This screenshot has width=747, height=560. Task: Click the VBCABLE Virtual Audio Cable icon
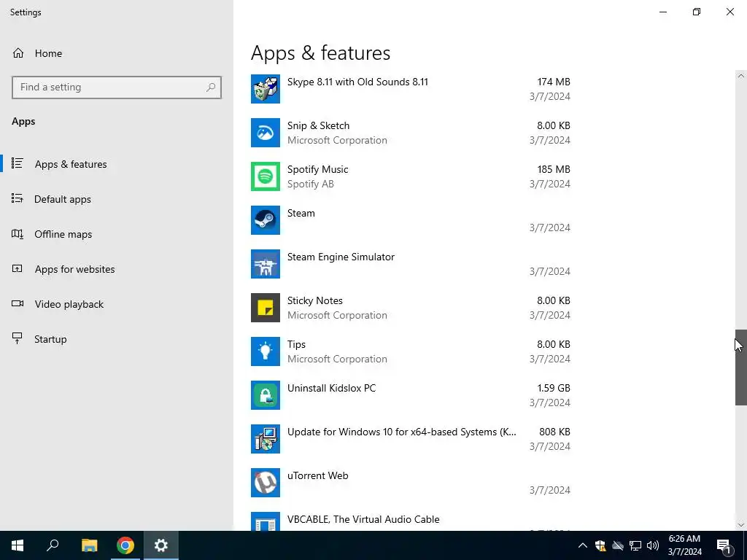(266, 521)
